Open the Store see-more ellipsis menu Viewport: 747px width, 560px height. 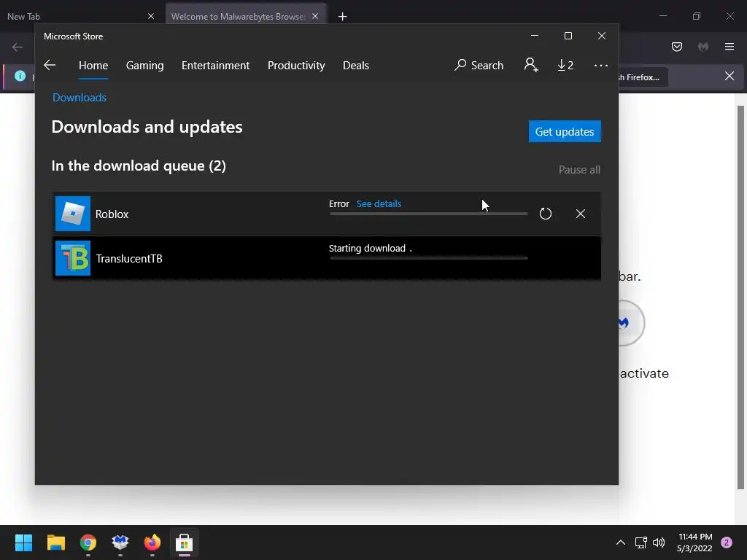[601, 65]
